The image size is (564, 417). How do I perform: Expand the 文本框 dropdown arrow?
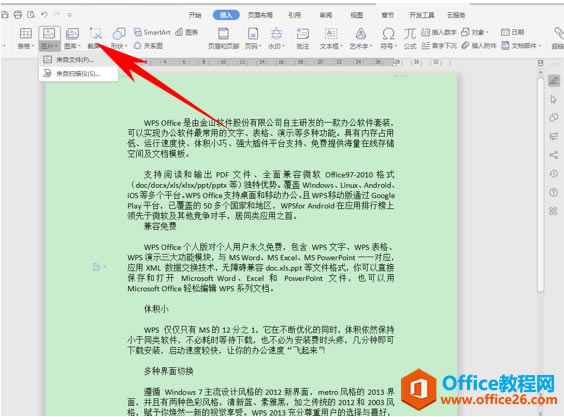pyautogui.click(x=341, y=46)
